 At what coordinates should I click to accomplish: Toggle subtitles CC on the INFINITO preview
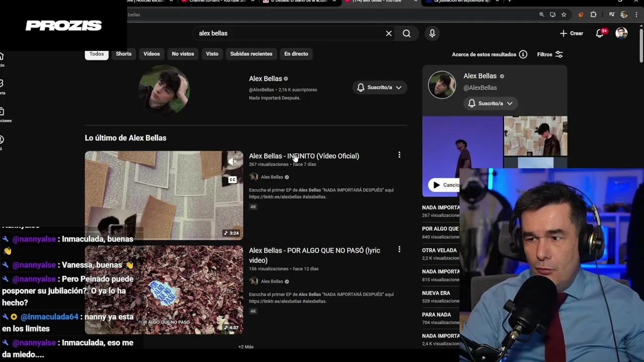(x=232, y=179)
